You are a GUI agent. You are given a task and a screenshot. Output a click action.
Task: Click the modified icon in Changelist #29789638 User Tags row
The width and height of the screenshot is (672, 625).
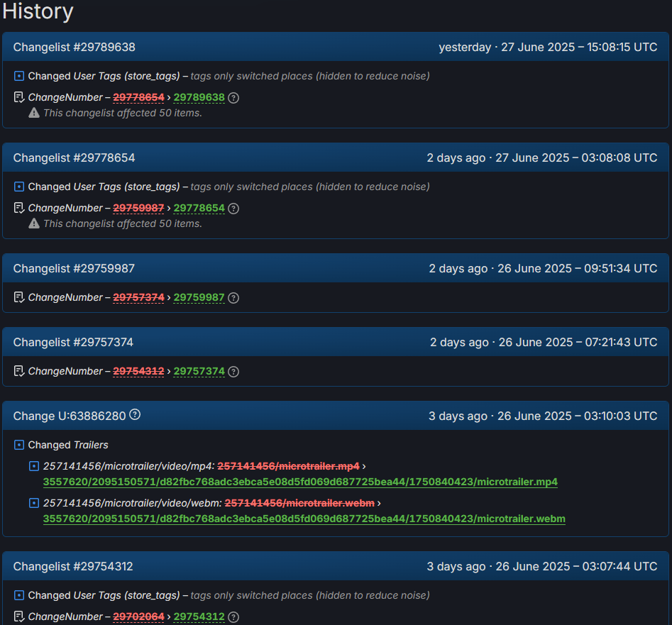19,76
